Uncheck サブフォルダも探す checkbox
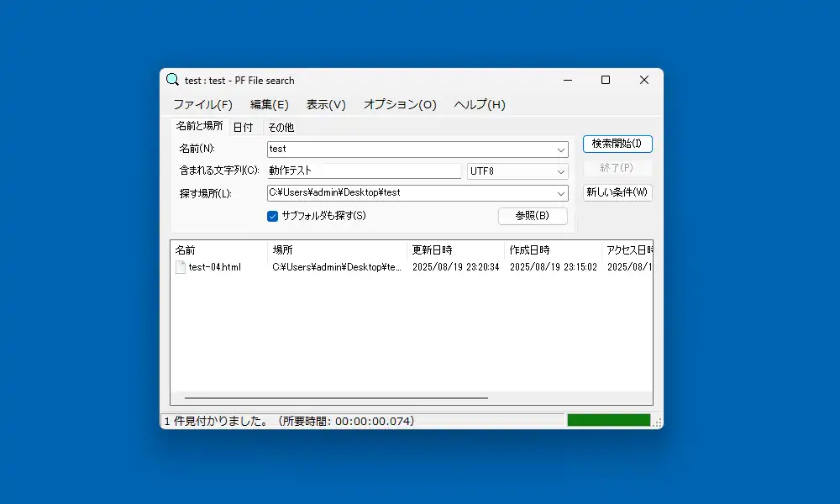Viewport: 840px width, 504px height. [272, 215]
